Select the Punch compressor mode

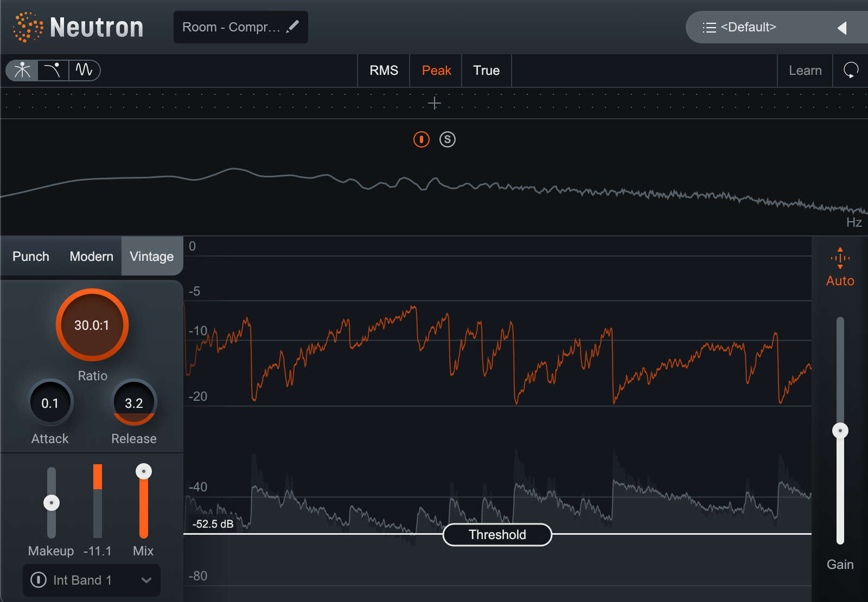(x=31, y=257)
